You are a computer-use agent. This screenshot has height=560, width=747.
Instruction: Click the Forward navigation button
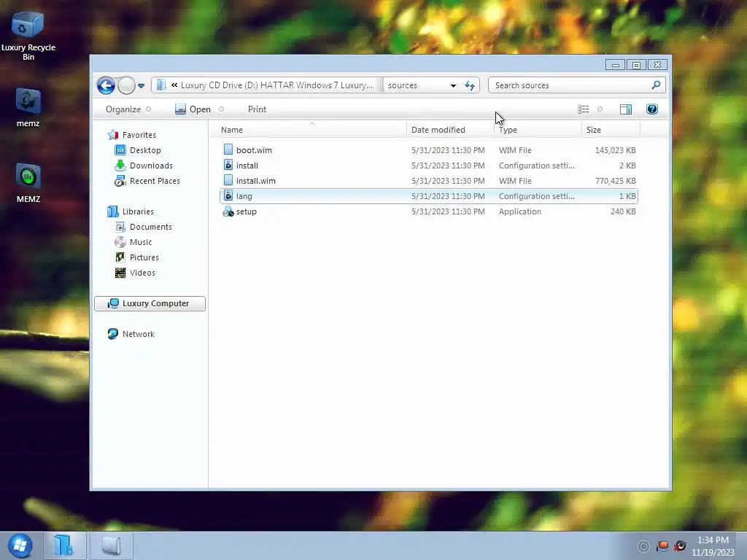point(126,86)
